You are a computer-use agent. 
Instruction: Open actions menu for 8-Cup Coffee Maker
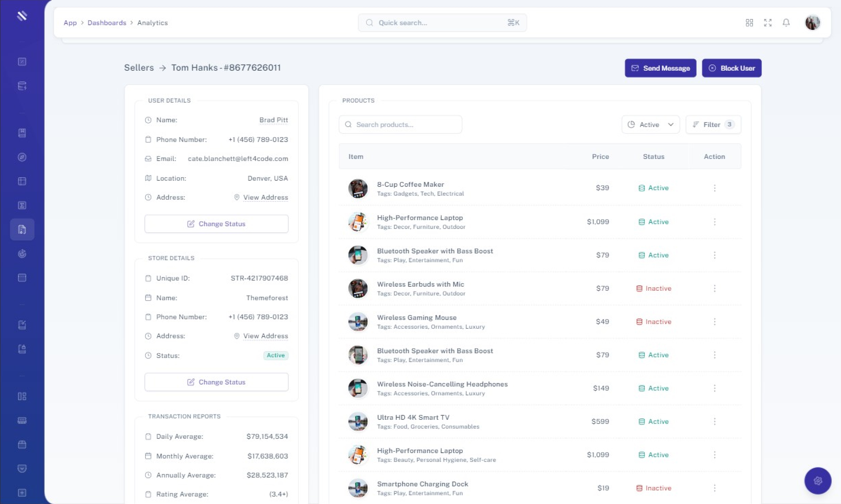(x=715, y=188)
